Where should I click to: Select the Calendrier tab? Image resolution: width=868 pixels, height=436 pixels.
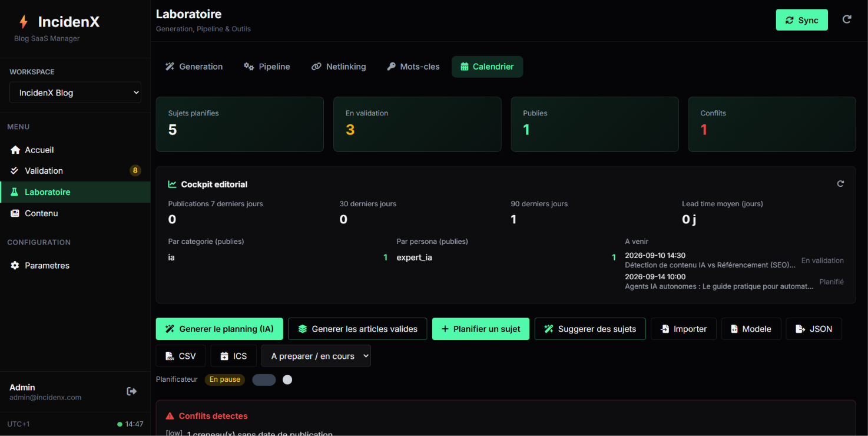coord(487,67)
